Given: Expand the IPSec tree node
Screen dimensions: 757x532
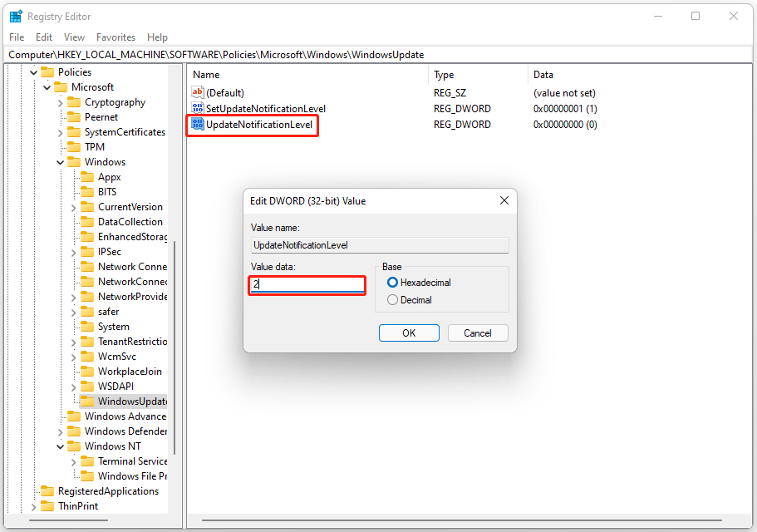Looking at the screenshot, I should (x=73, y=253).
